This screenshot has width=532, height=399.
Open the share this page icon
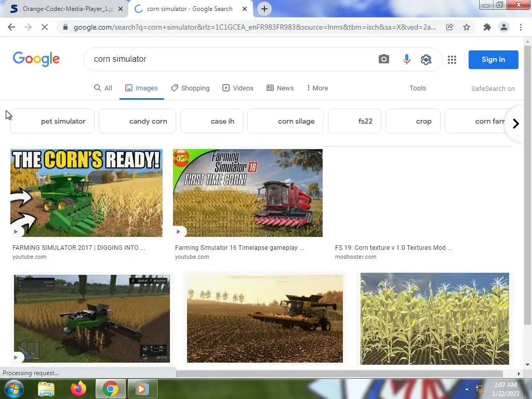click(x=450, y=27)
